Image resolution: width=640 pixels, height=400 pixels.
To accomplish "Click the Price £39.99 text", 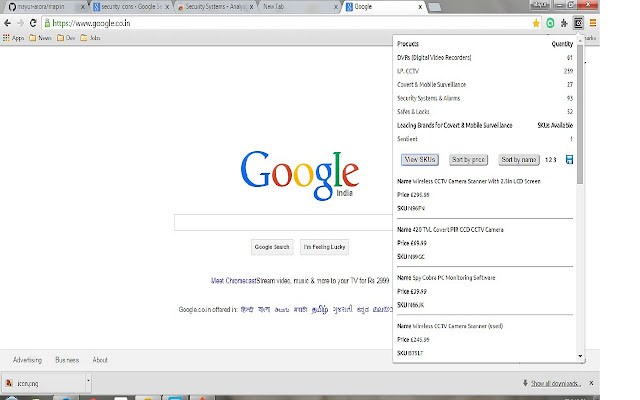I will 412,291.
